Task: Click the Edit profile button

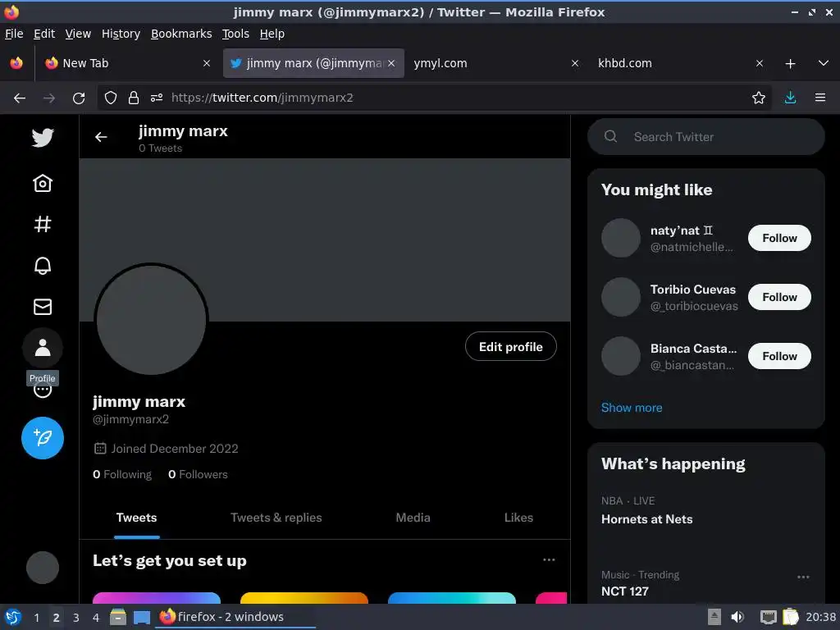Action: (x=510, y=347)
